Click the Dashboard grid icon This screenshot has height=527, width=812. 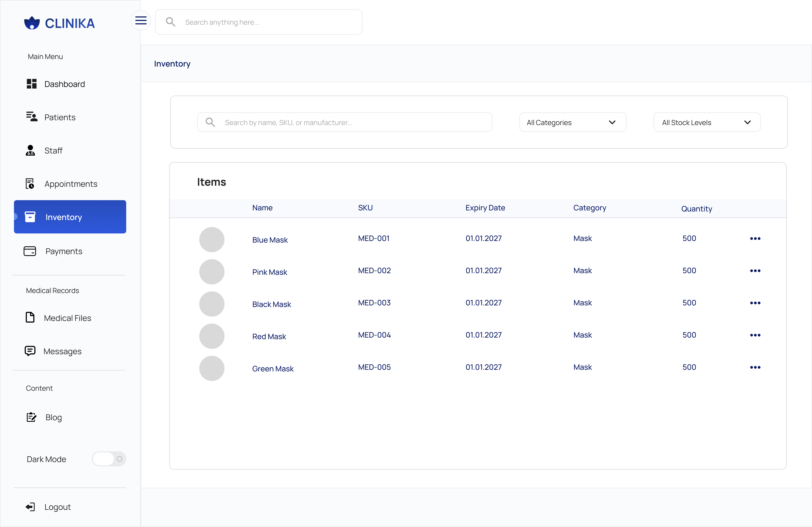31,84
